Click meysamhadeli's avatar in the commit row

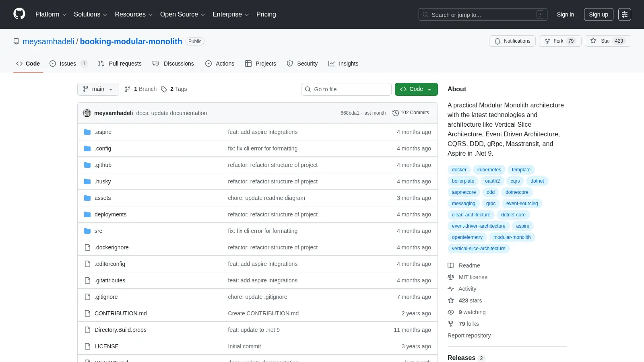[x=87, y=113]
